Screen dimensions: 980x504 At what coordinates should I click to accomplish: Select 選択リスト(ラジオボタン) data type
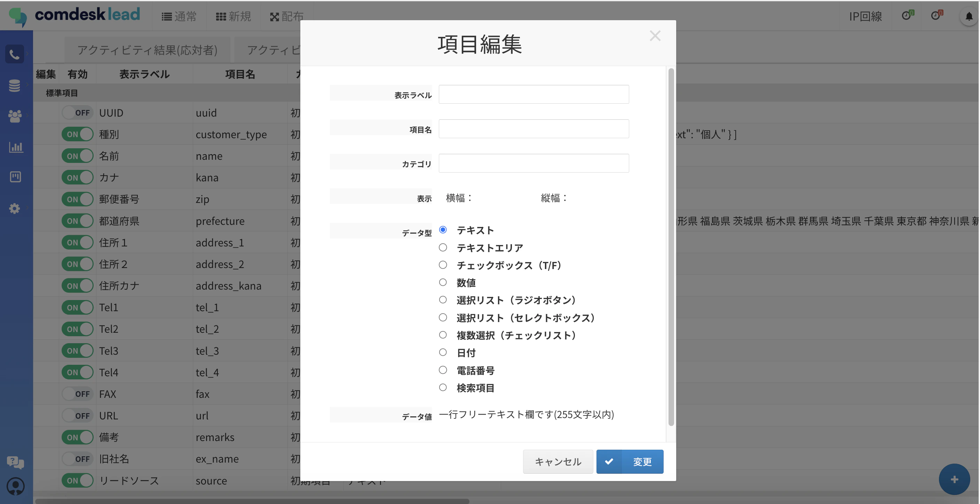(442, 300)
